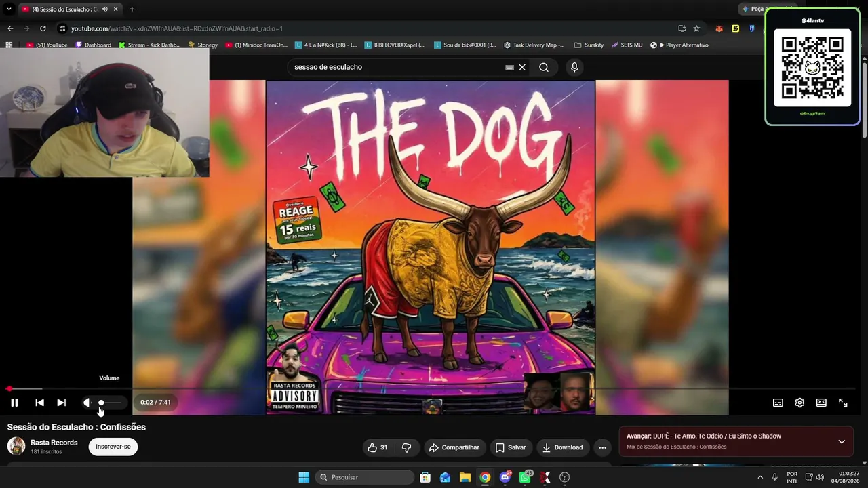
Task: Open WhatsApp from the taskbar
Action: pyautogui.click(x=525, y=477)
